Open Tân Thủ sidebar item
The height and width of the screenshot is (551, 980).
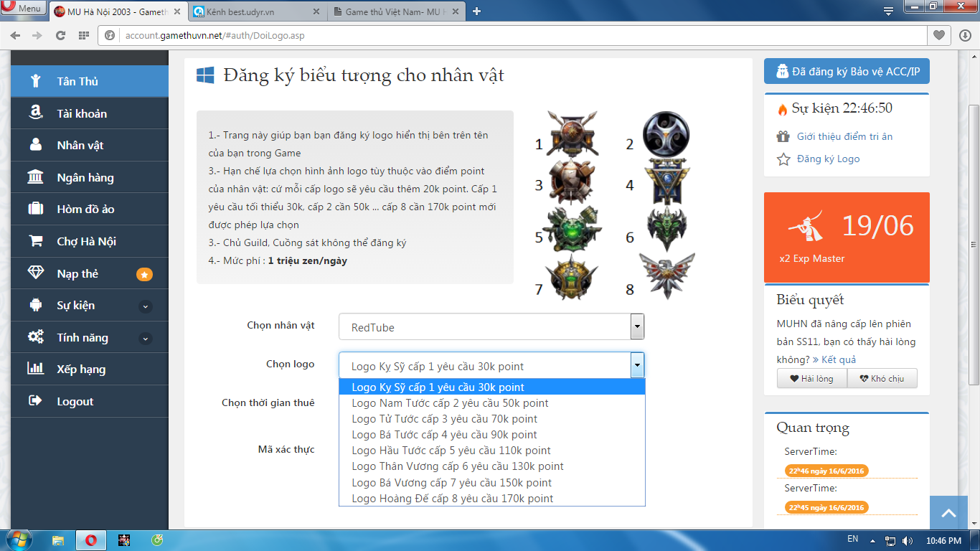[90, 81]
